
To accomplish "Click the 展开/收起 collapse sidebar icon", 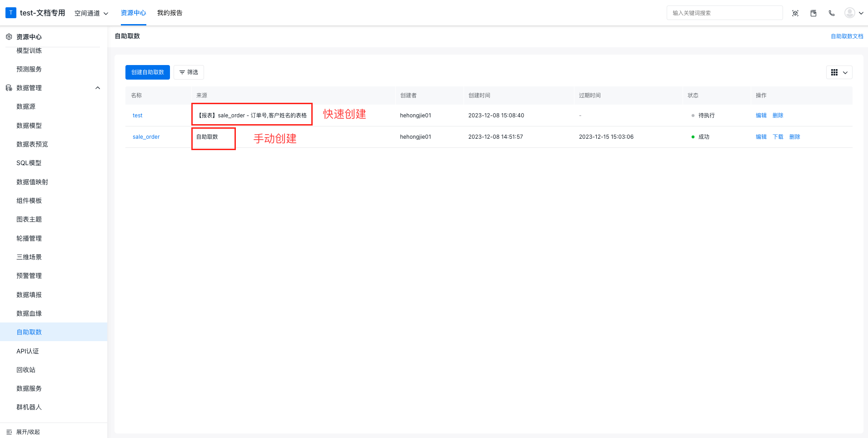I will point(9,432).
